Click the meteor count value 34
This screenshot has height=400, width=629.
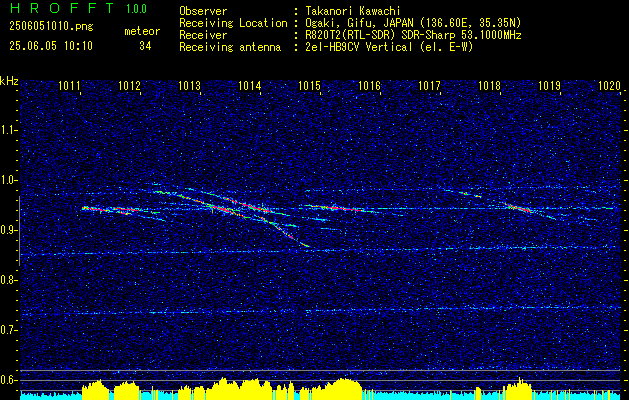(145, 46)
